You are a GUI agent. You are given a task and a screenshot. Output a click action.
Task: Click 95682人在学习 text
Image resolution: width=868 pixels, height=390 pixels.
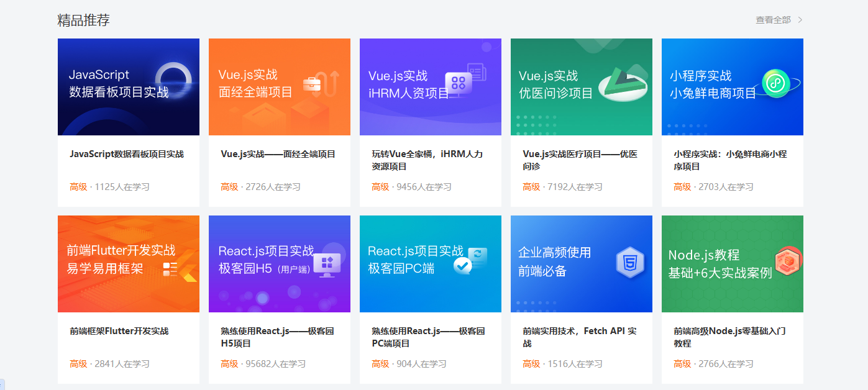(276, 364)
